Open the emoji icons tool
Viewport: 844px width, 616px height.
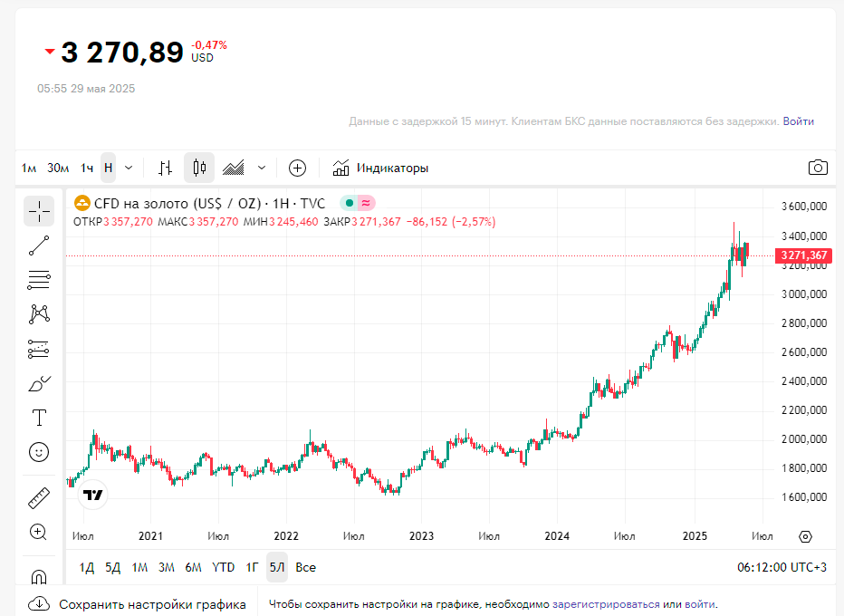click(39, 451)
